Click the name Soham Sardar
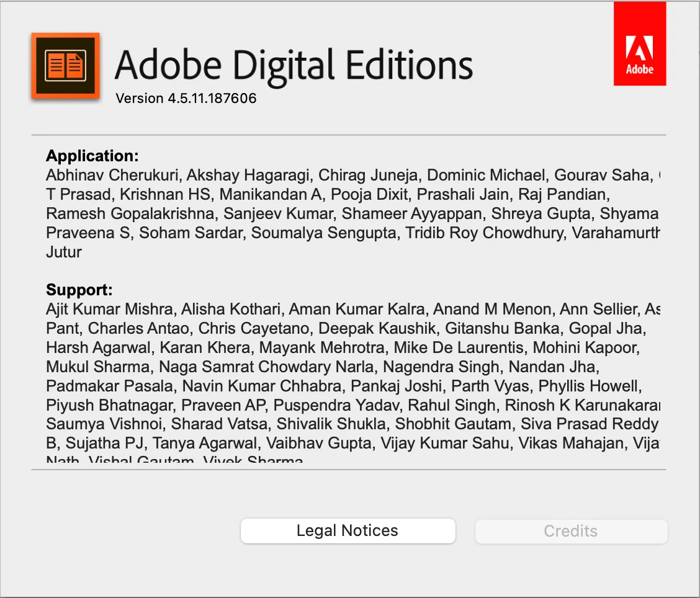 (191, 233)
